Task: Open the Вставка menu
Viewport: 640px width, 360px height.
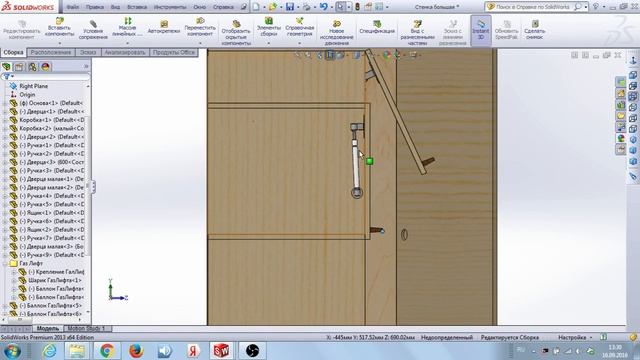Action: [x=137, y=7]
